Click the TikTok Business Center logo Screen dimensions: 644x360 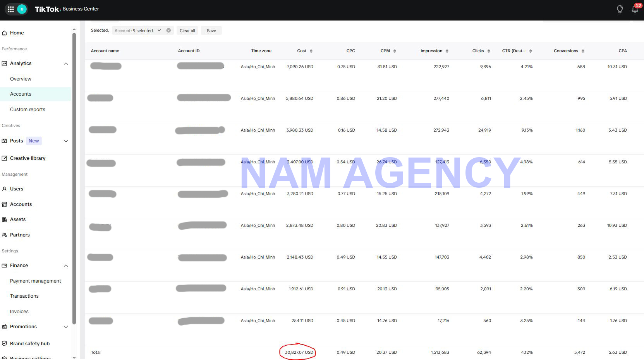point(67,9)
